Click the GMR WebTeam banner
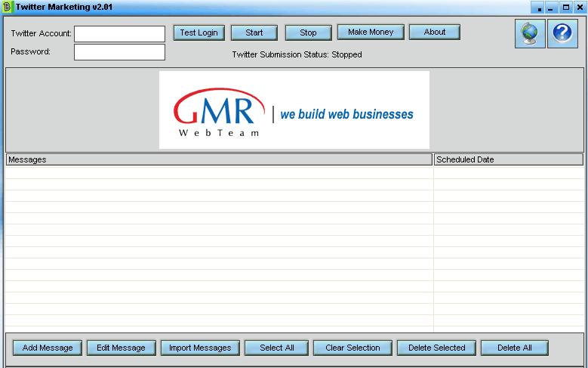588x368 pixels. coord(294,110)
